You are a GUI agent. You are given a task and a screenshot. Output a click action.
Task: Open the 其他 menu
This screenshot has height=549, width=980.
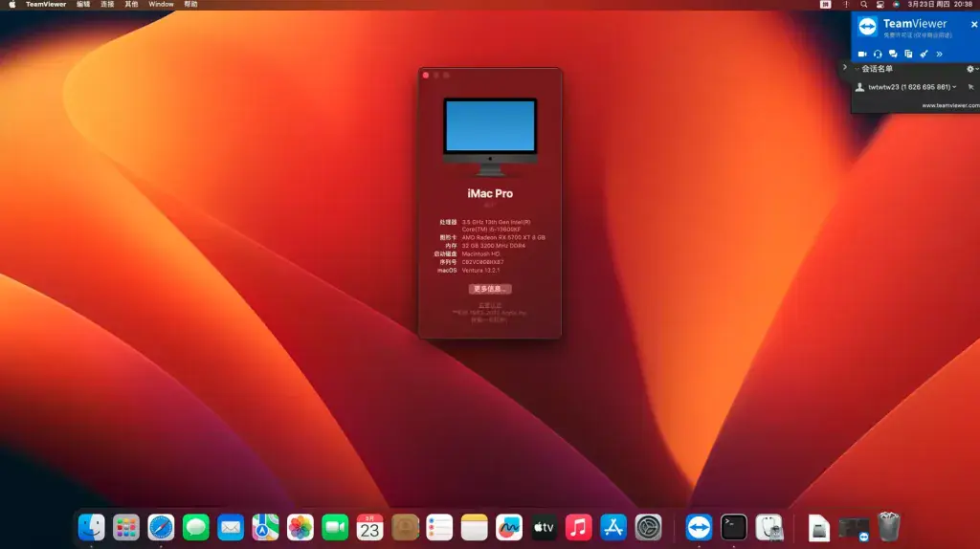(x=131, y=5)
